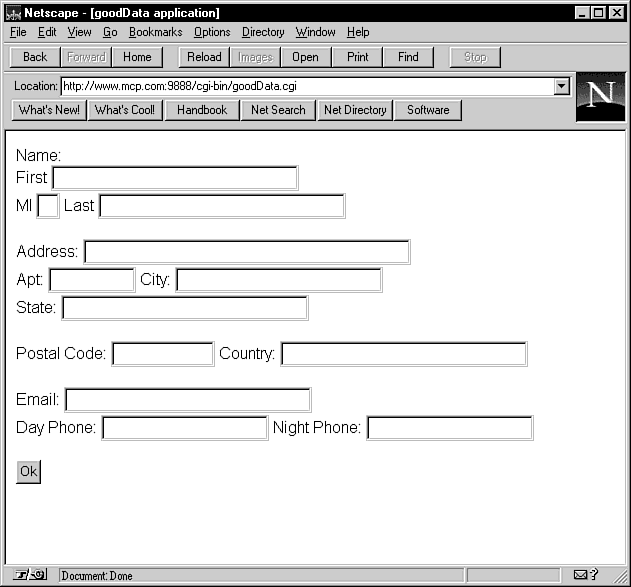Open the Options menu
Viewport: 631px width, 587px height.
212,32
